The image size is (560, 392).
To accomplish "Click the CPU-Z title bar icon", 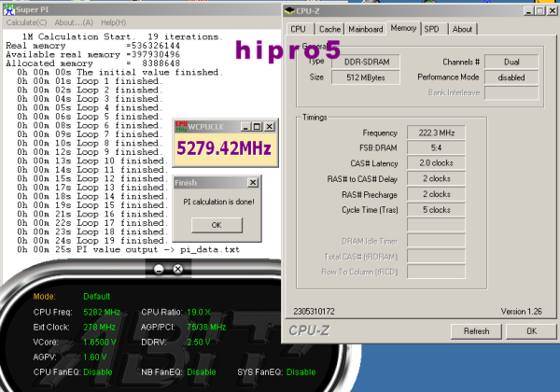I will tap(289, 11).
